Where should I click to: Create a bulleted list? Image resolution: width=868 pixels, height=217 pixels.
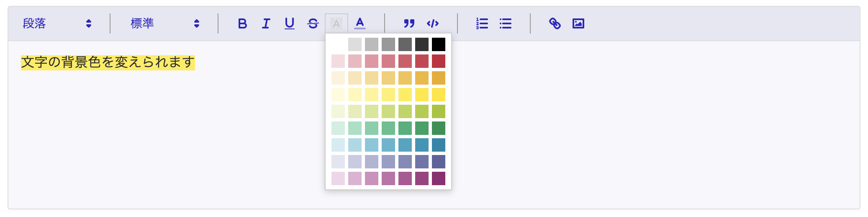coord(505,23)
